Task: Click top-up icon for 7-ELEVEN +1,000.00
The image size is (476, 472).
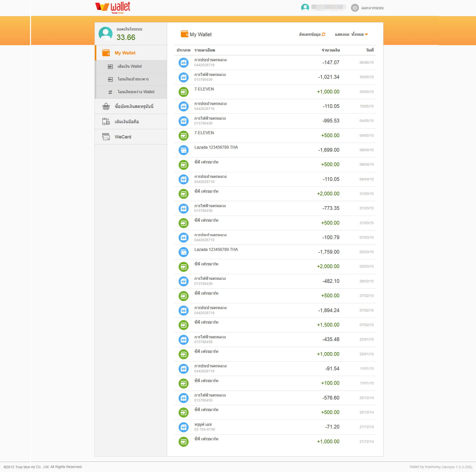Action: (184, 92)
